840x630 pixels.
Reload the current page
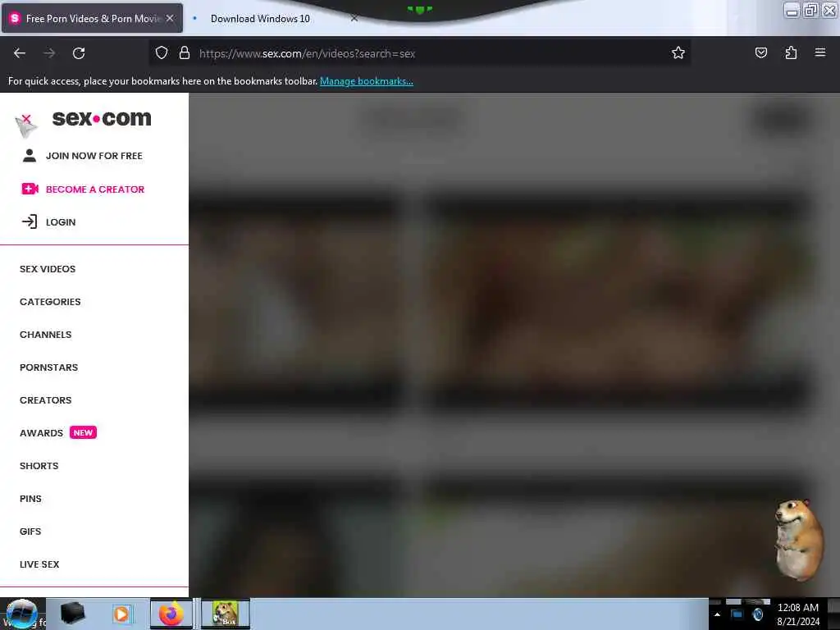pos(79,53)
